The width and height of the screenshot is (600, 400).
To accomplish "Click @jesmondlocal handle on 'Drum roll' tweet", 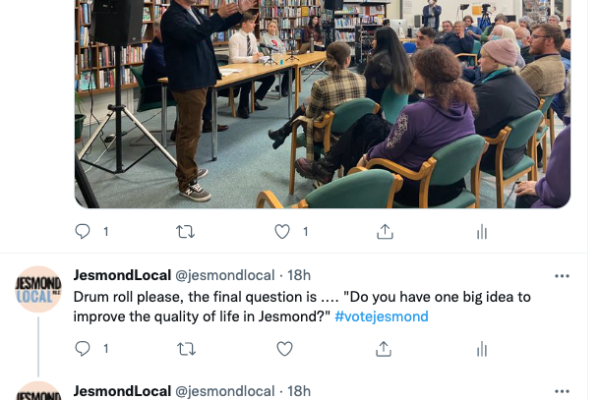I will tap(225, 275).
